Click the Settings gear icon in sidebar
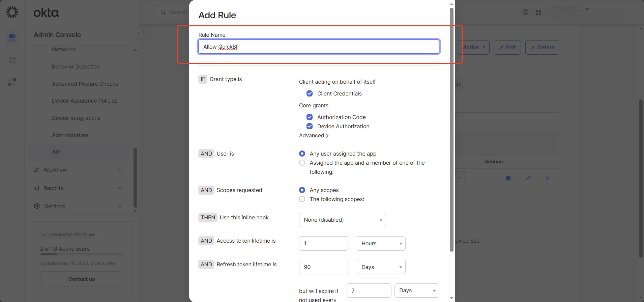Screen dimensions: 644x302 pyautogui.click(x=37, y=206)
